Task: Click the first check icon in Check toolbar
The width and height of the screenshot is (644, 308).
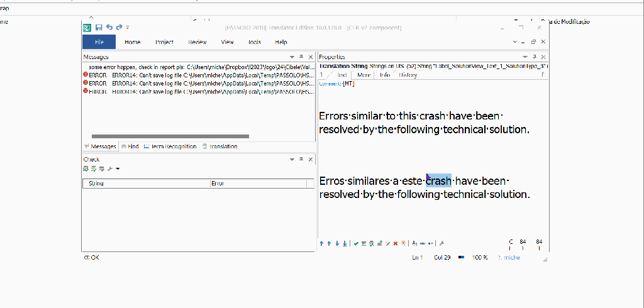Action: pyautogui.click(x=86, y=169)
